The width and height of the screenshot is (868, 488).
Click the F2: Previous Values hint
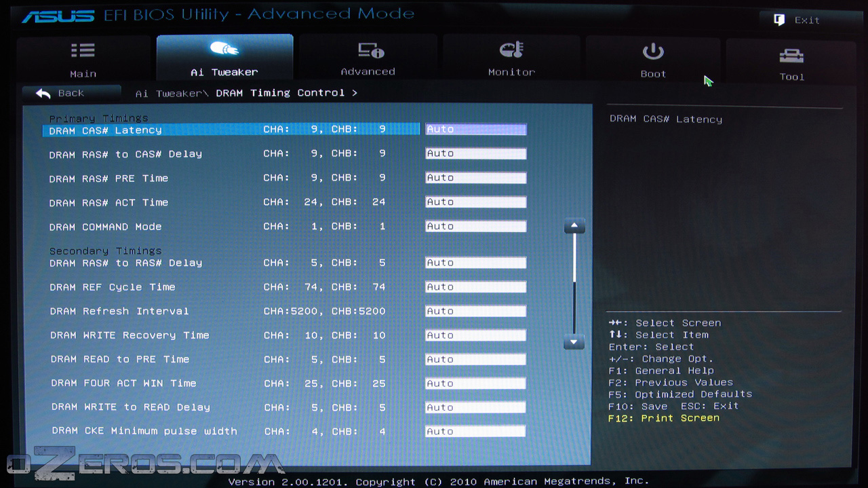coord(671,383)
